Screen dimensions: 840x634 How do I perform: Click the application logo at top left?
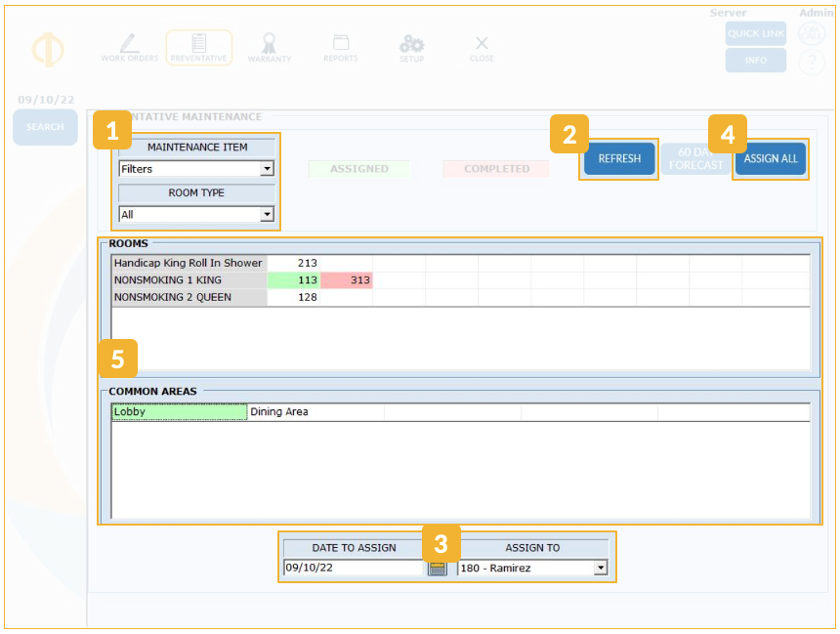click(x=48, y=49)
